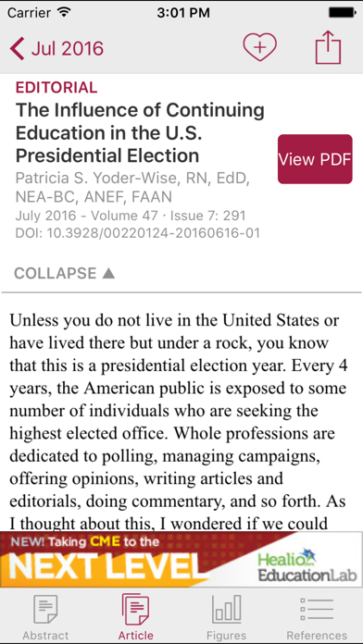Select the Abstract document icon
This screenshot has height=644, width=363.
pos(45,610)
